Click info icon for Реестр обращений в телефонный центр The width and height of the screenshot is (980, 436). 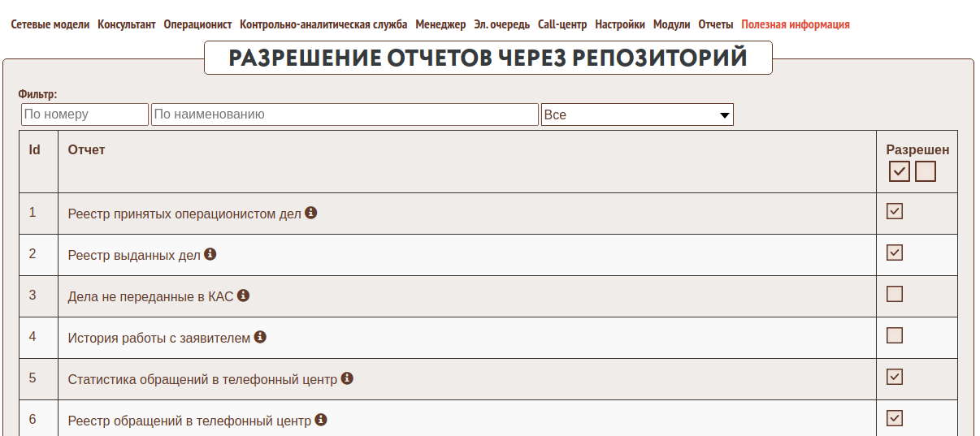click(321, 420)
